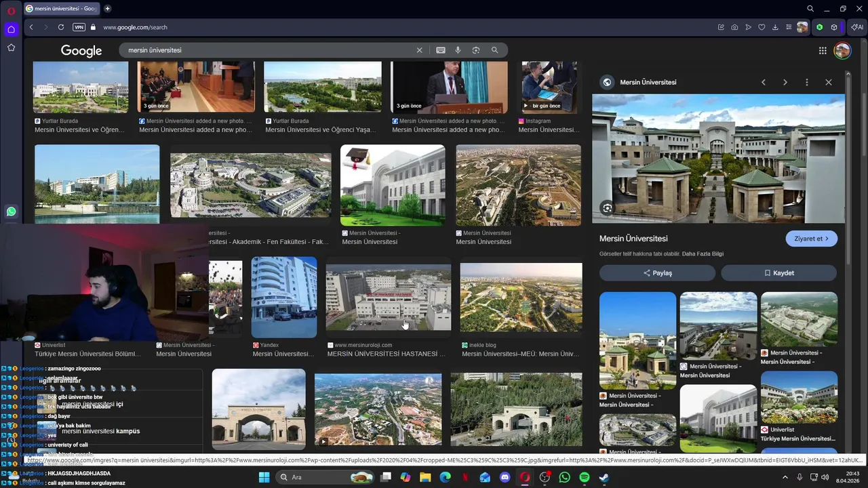Click the Ziyaret et button
Screen dimensions: 868x488
point(812,239)
